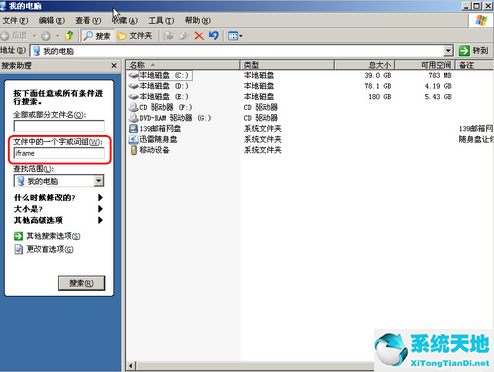
Task: Open the Edit (编辑) menu
Action: tap(52, 21)
